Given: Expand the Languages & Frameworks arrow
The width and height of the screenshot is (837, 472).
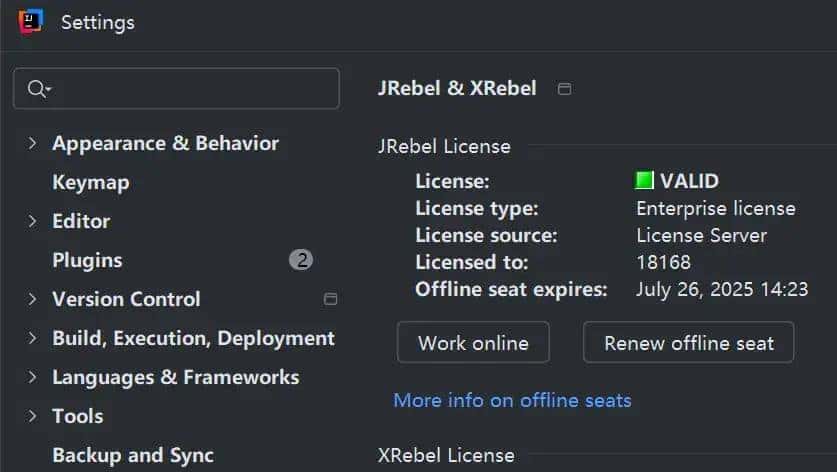Looking at the screenshot, I should pos(33,377).
